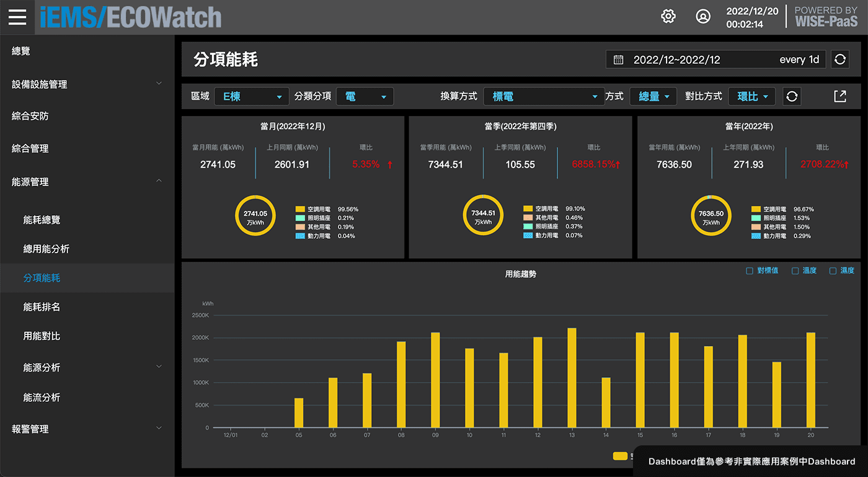Click the refresh icon next to 環比 dropdown

792,96
